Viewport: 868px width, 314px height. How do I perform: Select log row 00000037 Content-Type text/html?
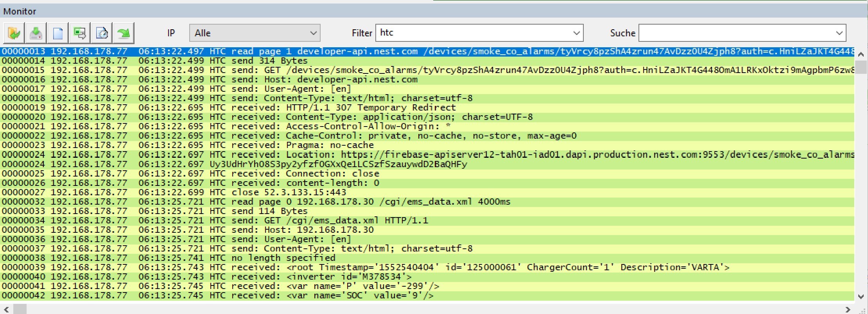coord(427,249)
